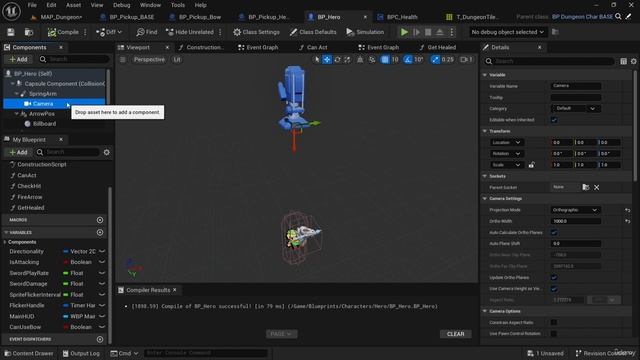Image resolution: width=640 pixels, height=360 pixels.
Task: Open Location type dropdown
Action: (507, 142)
